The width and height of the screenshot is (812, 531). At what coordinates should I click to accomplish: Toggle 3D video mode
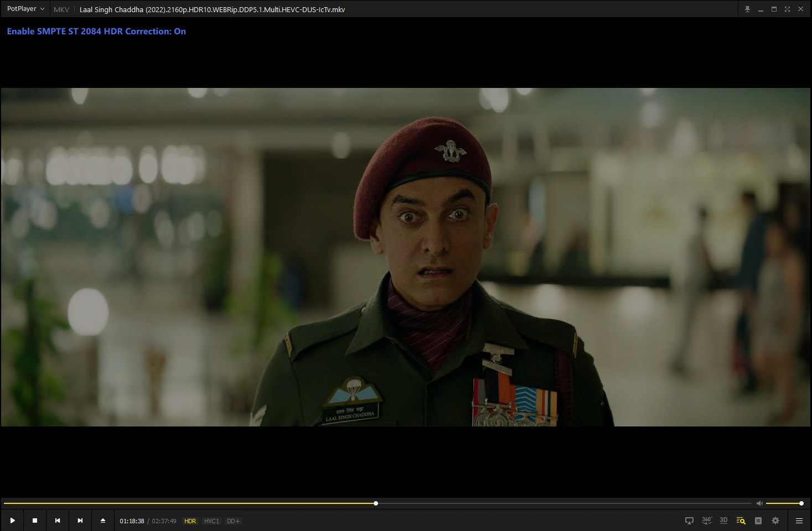point(723,520)
